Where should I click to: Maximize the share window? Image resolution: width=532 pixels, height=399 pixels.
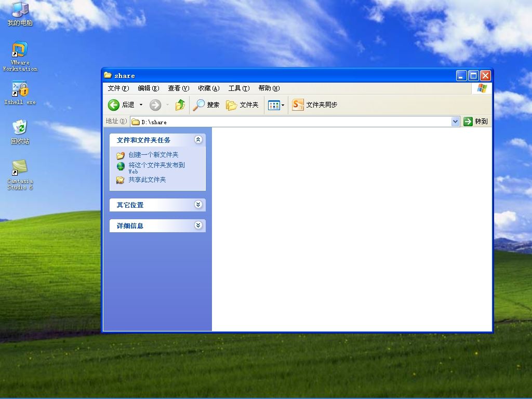pos(473,76)
